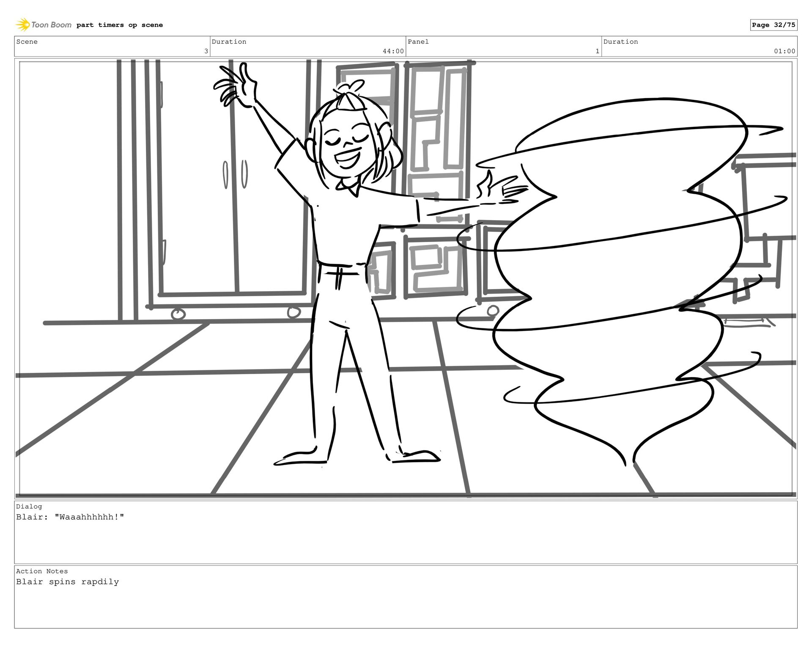Click the storyboard panel drawing of Blair
This screenshot has height=650, width=812.
pyautogui.click(x=406, y=278)
